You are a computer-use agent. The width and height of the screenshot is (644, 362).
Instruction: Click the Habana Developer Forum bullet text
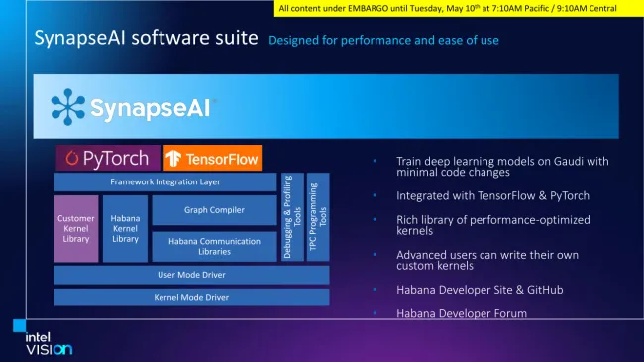click(462, 313)
